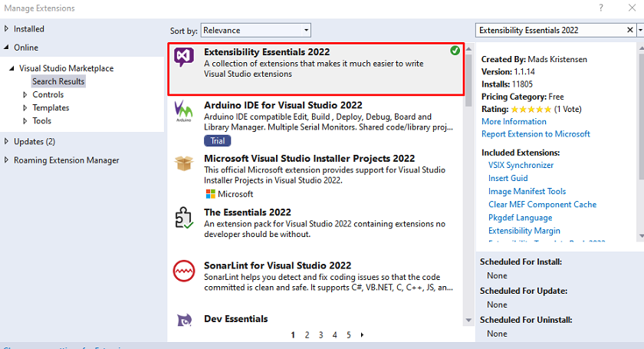644x349 pixels.
Task: Expand the Updates (2) section
Action: pyautogui.click(x=6, y=141)
